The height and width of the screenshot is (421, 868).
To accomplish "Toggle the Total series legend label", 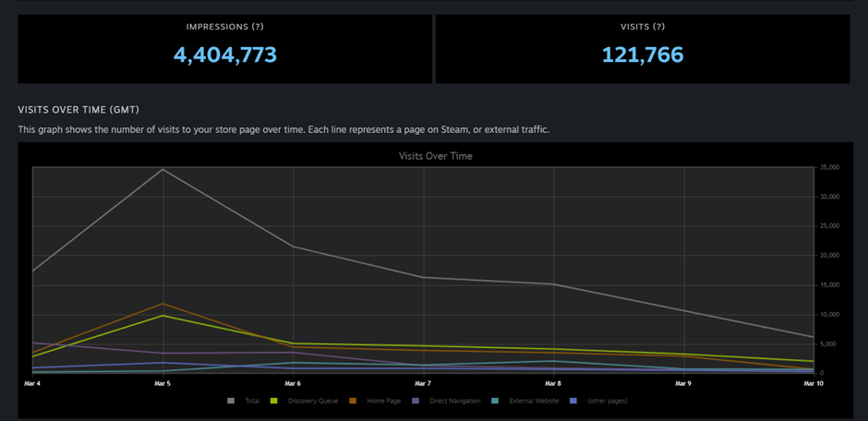I will click(x=252, y=401).
